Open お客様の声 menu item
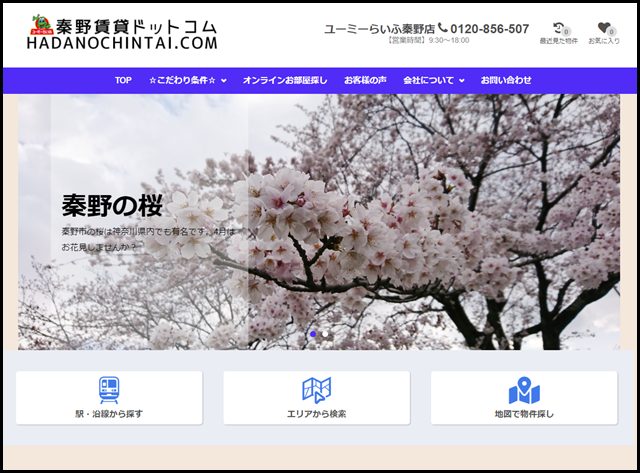This screenshot has height=473, width=640. click(x=365, y=80)
